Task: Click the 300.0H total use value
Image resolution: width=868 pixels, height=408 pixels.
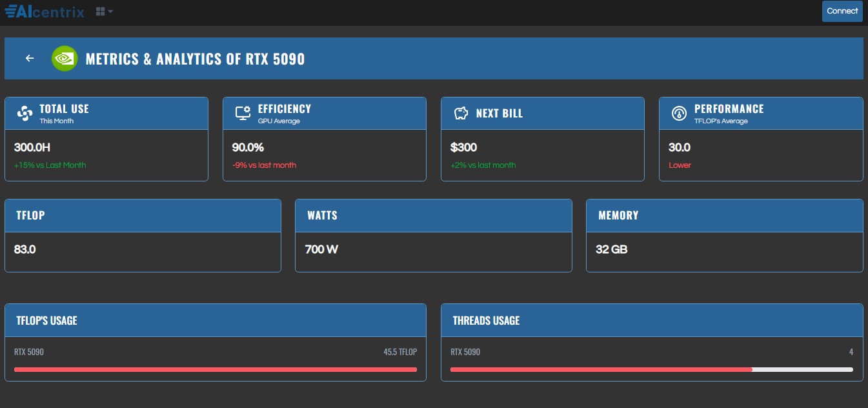Action: click(x=32, y=147)
